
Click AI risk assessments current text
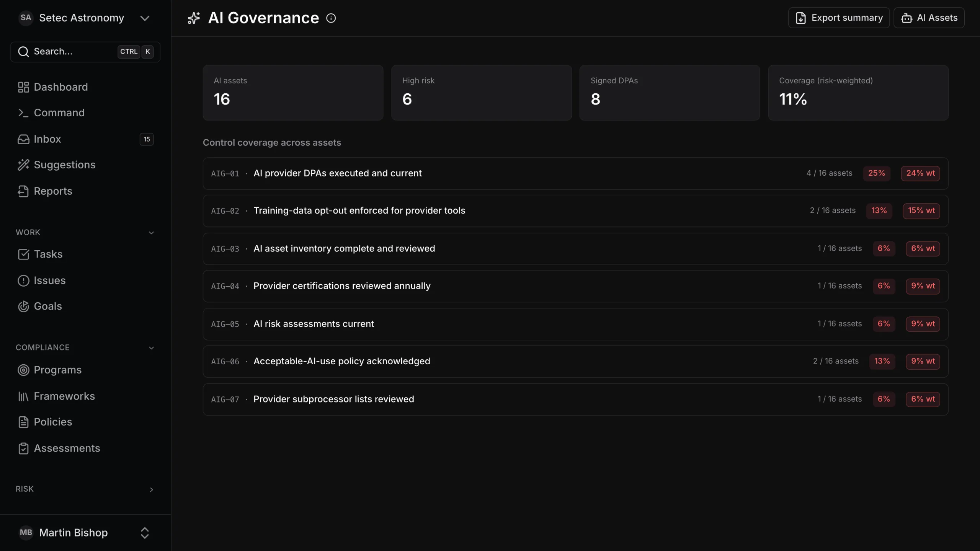point(314,324)
